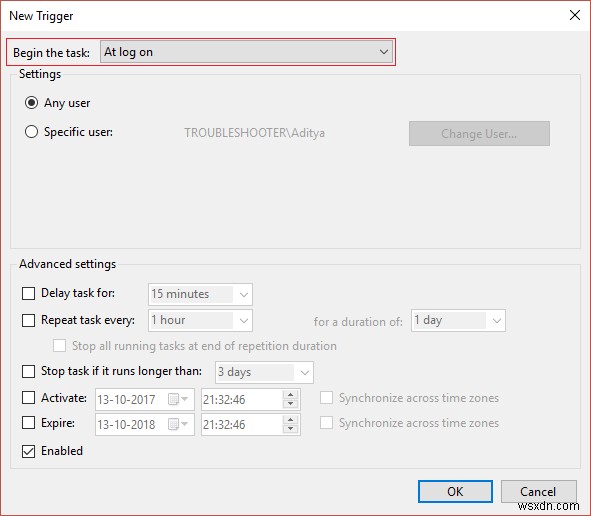Open the Expire date calendar picker
This screenshot has height=516, width=591.
tap(178, 424)
